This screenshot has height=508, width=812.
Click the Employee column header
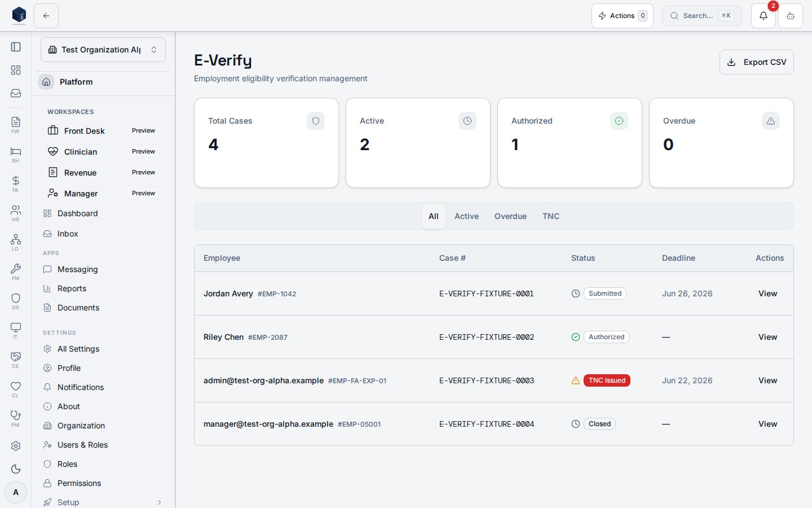click(222, 258)
